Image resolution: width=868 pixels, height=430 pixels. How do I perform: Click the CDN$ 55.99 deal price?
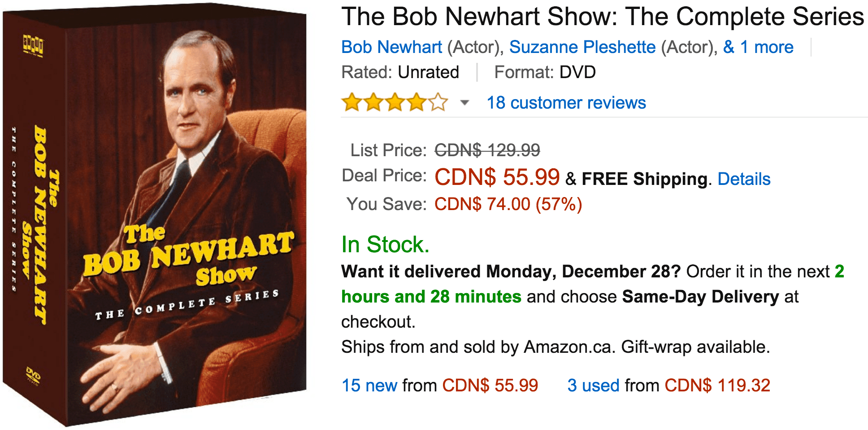[497, 177]
